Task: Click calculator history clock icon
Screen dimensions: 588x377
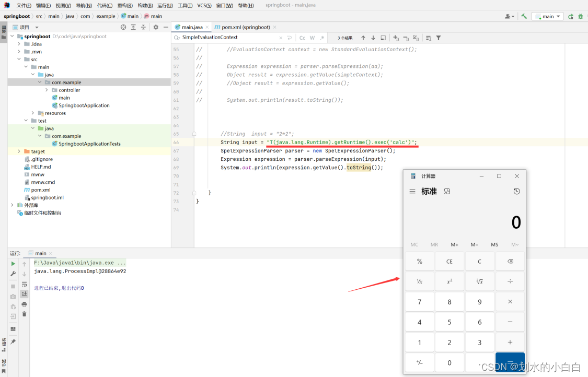Action: [517, 192]
